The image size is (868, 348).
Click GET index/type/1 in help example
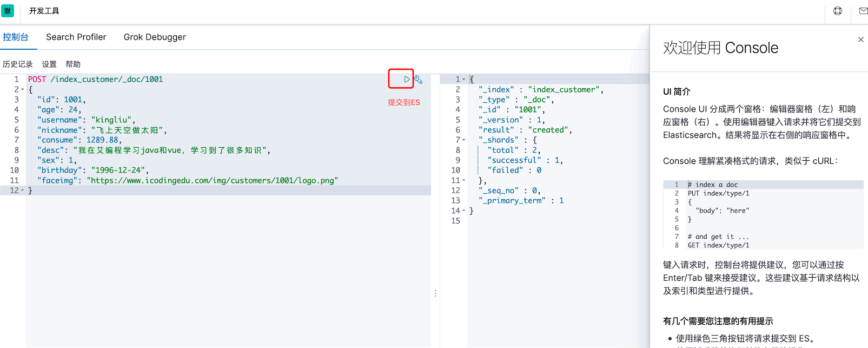click(719, 245)
